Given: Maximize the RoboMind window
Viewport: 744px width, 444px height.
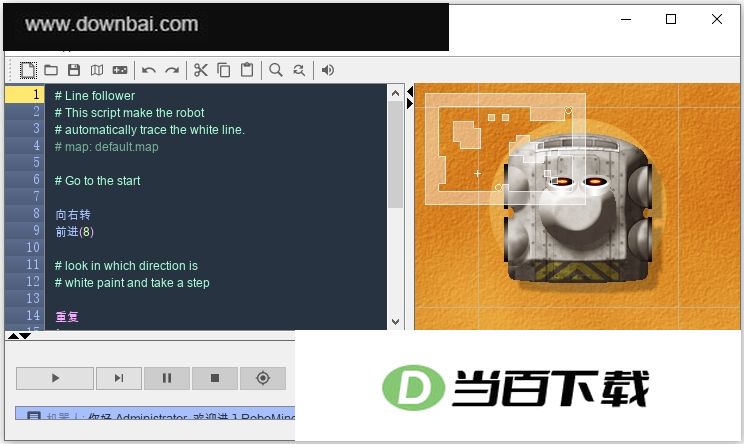Looking at the screenshot, I should pos(671,19).
